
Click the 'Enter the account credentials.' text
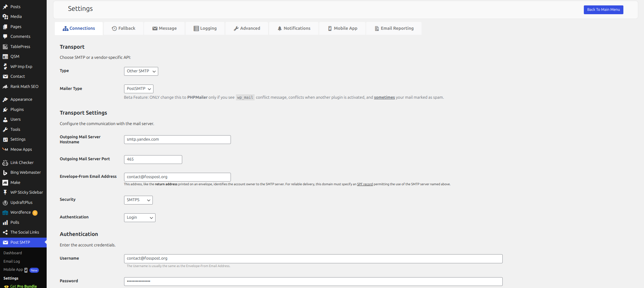click(88, 245)
